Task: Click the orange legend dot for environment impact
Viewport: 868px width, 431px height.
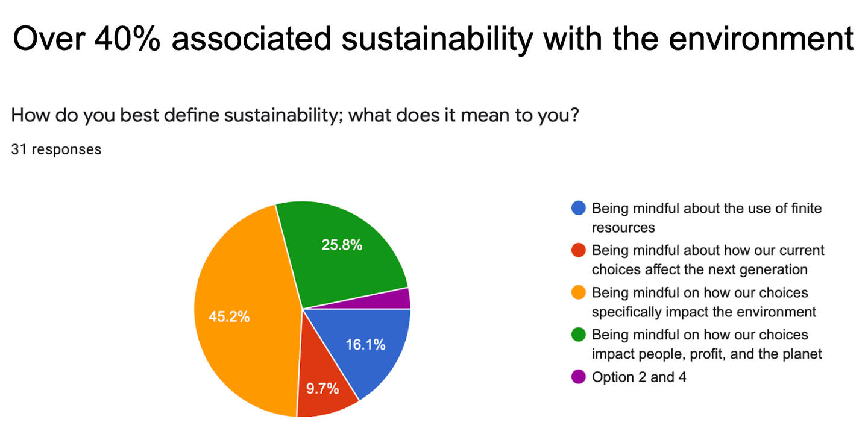Action: [578, 293]
